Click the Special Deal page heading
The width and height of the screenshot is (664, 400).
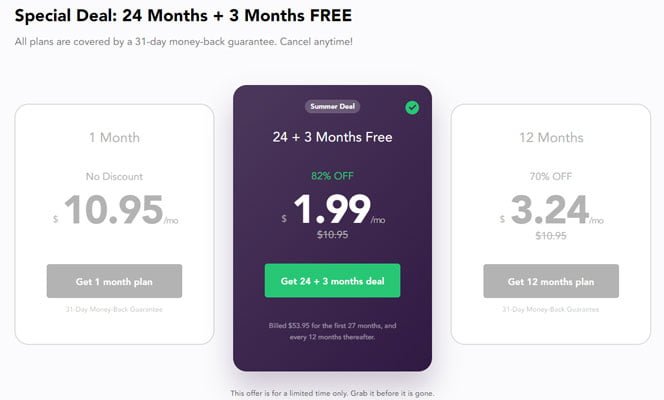pyautogui.click(x=183, y=16)
